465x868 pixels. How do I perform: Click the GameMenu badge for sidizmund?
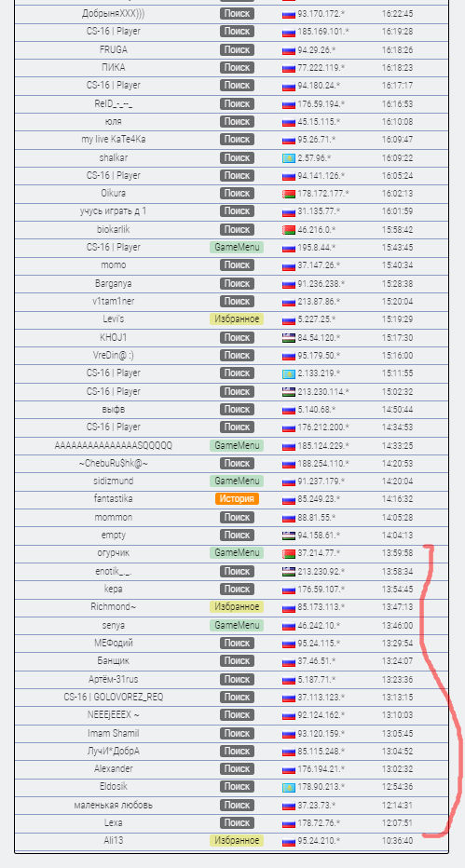click(x=237, y=481)
